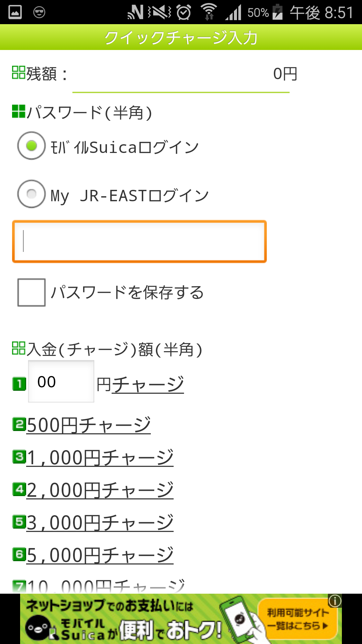Tap the green number 4 icon
This screenshot has width=362, height=644.
click(19, 489)
